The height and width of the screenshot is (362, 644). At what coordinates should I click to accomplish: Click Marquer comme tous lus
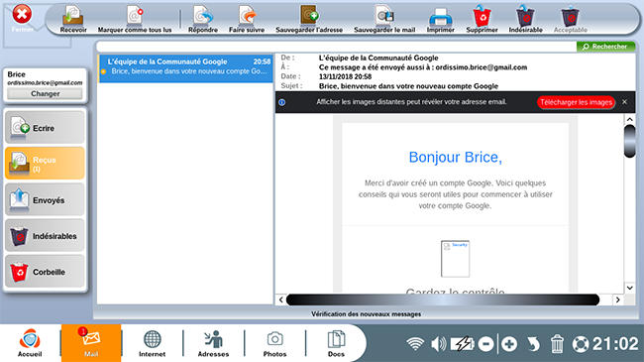pyautogui.click(x=135, y=16)
